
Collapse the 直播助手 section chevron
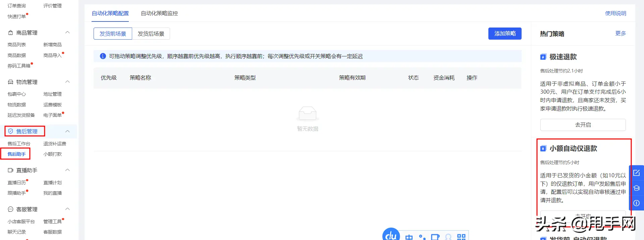(x=67, y=170)
